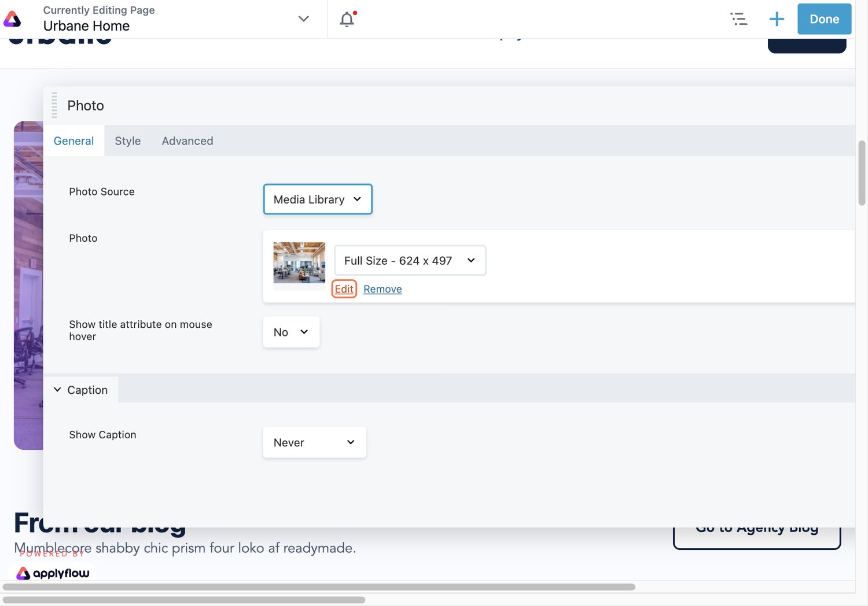Image resolution: width=868 pixels, height=606 pixels.
Task: Click the plus icon to add content
Action: 777,19
